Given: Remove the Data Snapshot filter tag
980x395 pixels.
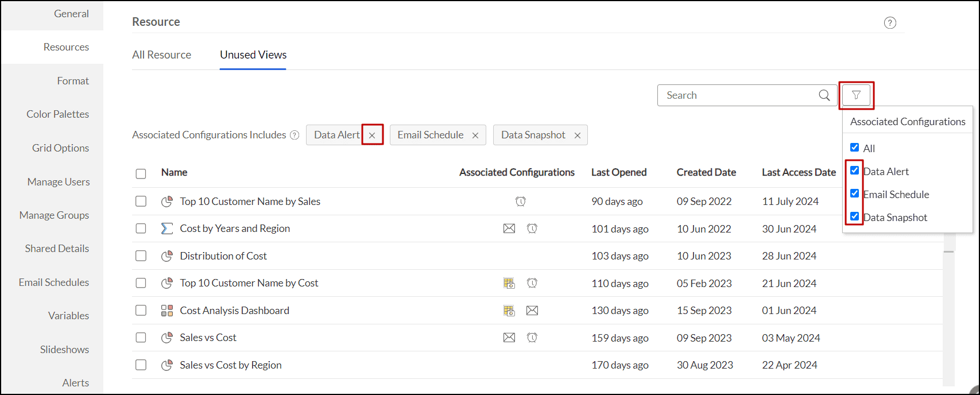Looking at the screenshot, I should (x=578, y=135).
